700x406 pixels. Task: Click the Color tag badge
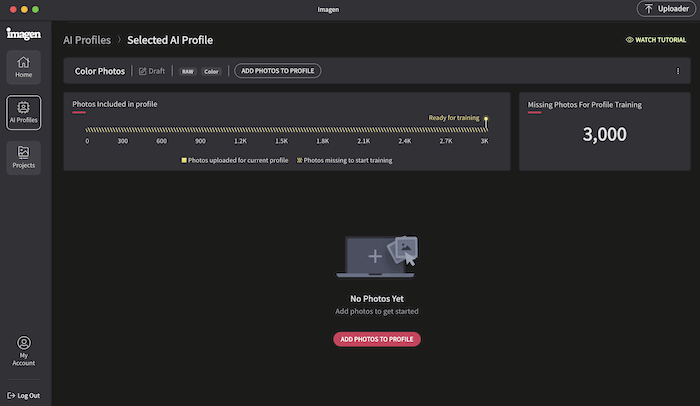(212, 71)
